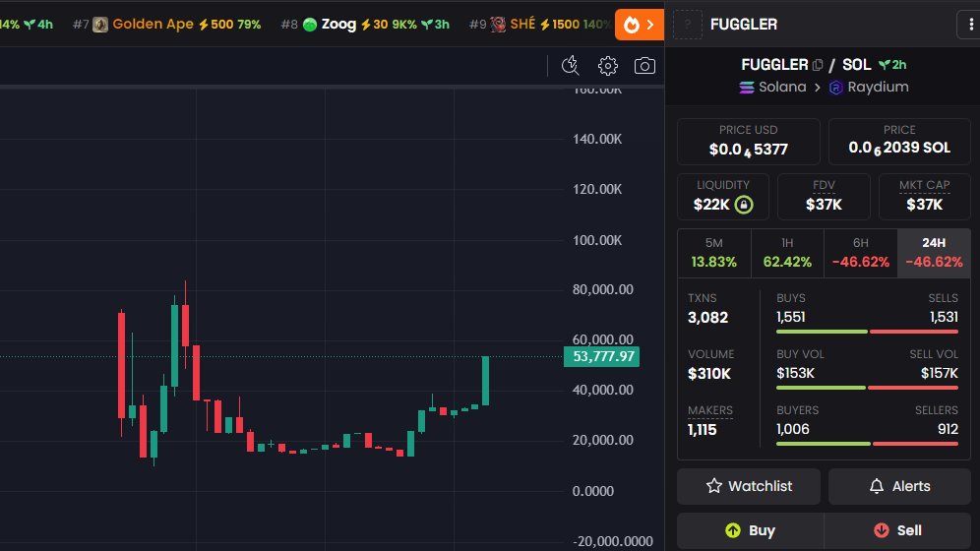The image size is (980, 551).
Task: Click the 53,777.97 current price label
Action: [x=601, y=357]
